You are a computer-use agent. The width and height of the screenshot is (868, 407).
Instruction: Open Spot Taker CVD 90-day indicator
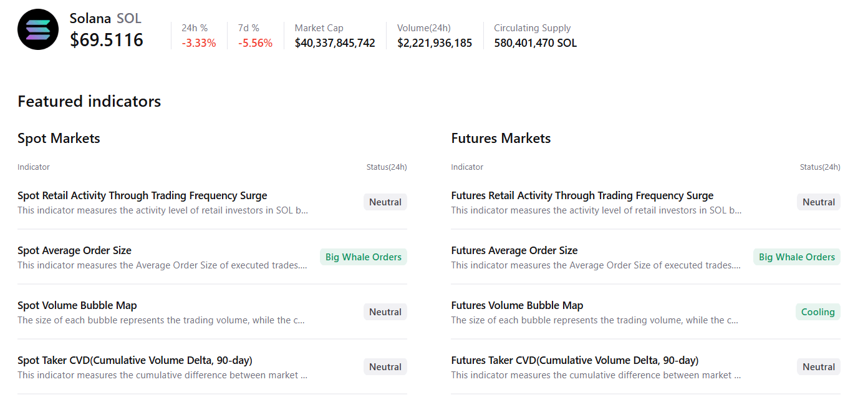(x=135, y=360)
